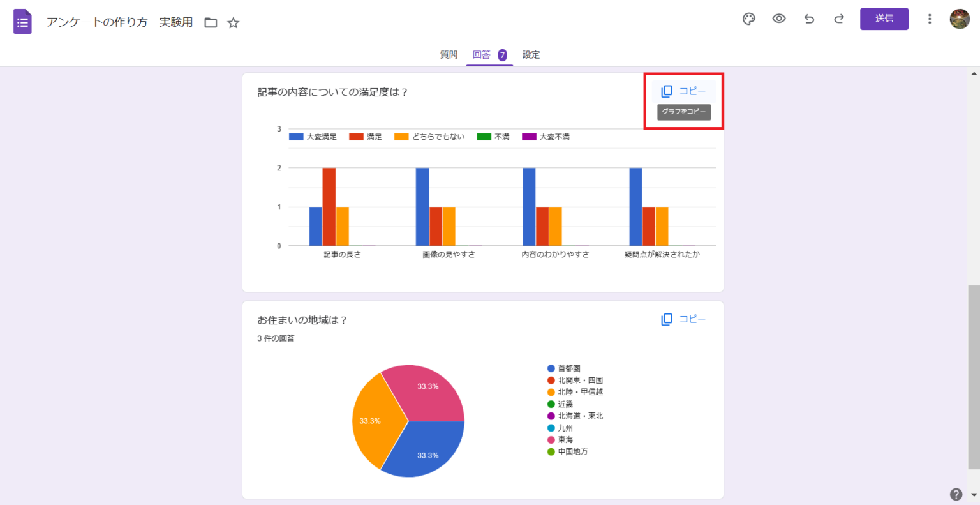Redo the last change
Image resolution: width=980 pixels, height=505 pixels.
click(x=838, y=19)
